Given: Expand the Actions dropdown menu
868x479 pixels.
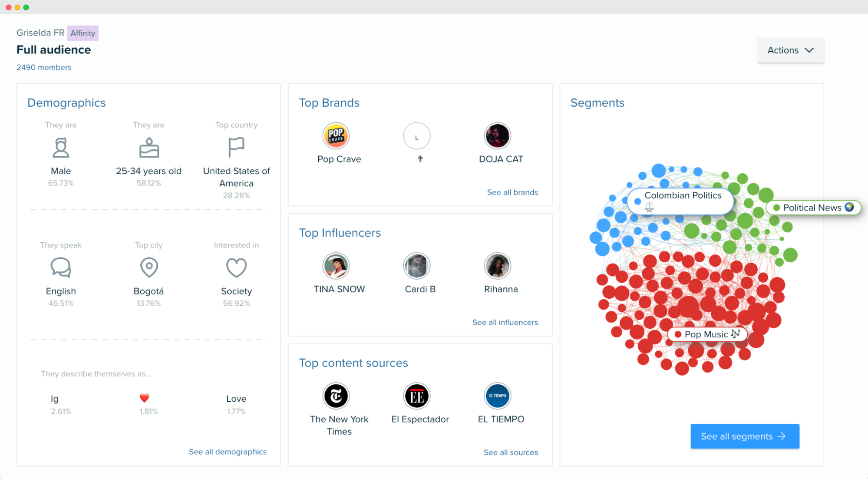Looking at the screenshot, I should 789,50.
